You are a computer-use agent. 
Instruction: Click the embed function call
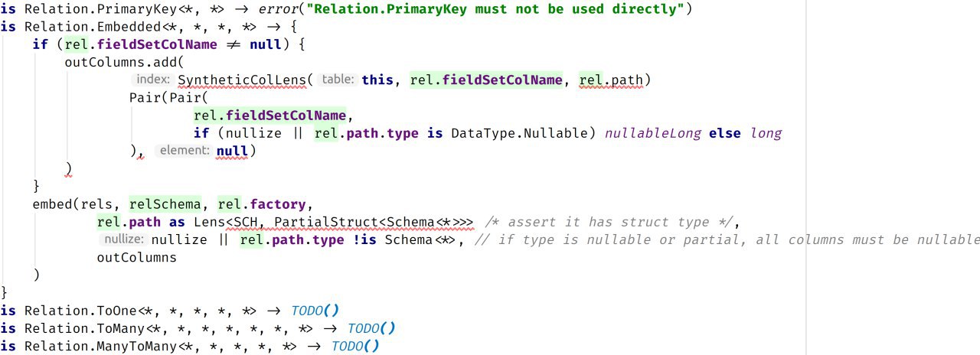52,204
